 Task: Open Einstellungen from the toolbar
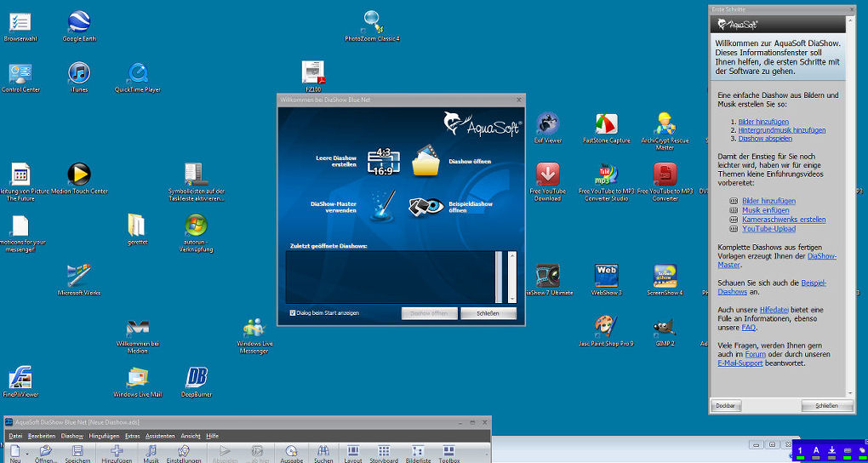pos(183,452)
